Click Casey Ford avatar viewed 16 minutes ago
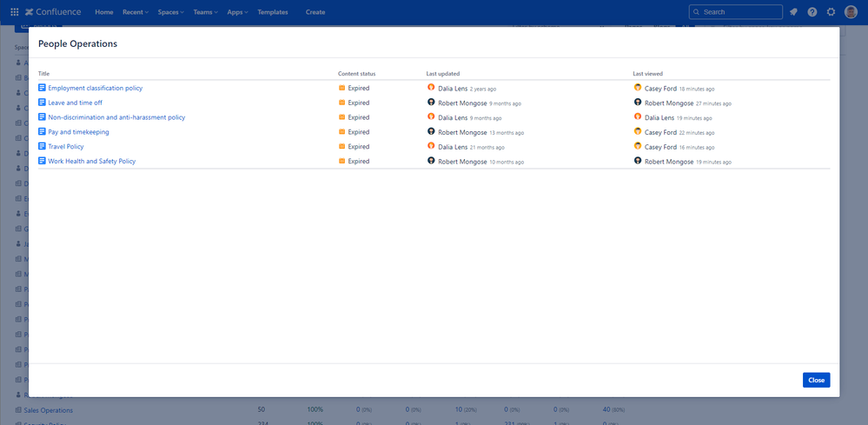 click(638, 146)
